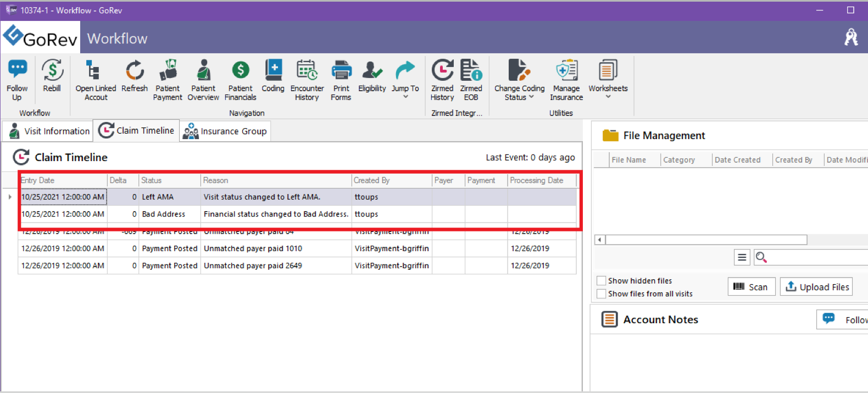Expand the Worksheets dropdown menu

pyautogui.click(x=608, y=80)
